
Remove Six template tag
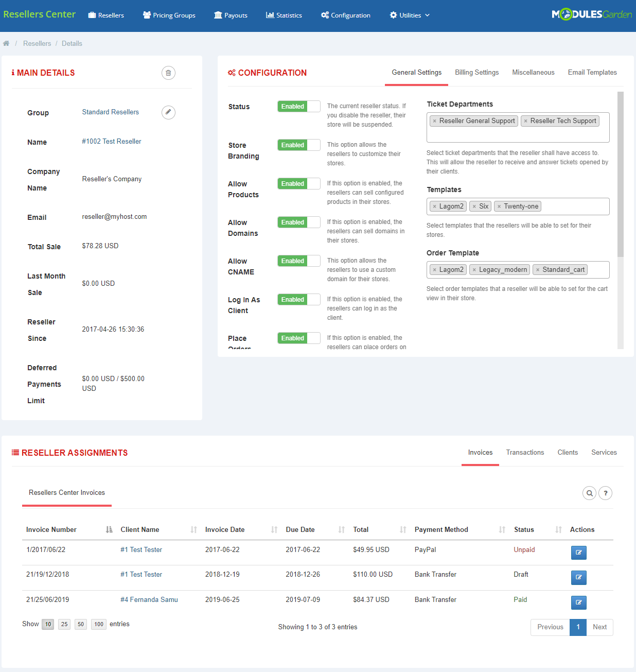coord(474,206)
